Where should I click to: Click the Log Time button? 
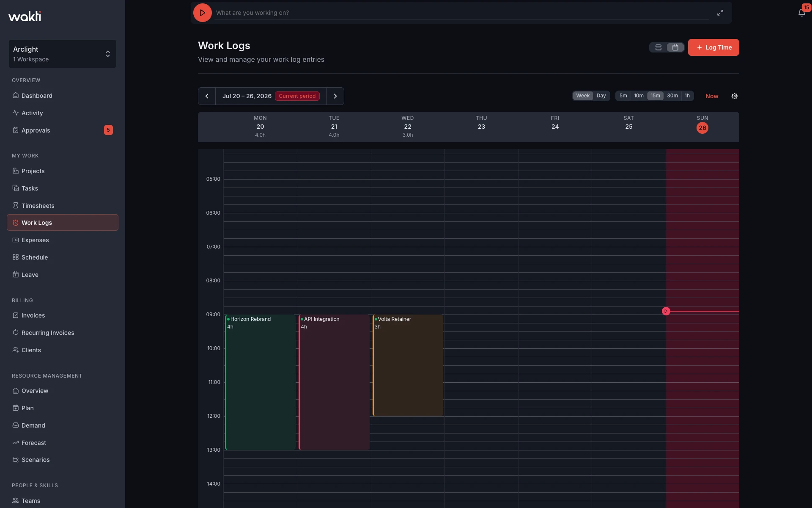[713, 47]
